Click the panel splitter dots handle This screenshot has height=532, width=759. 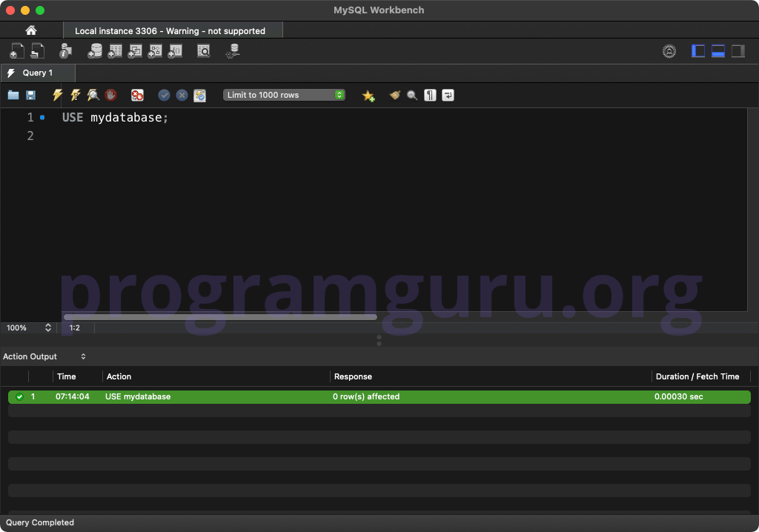379,340
